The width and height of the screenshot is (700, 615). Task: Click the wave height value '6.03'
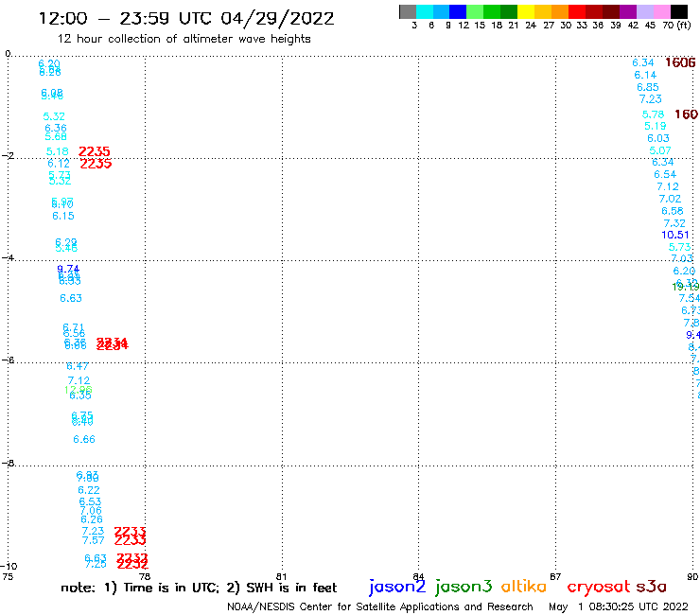pyautogui.click(x=658, y=138)
